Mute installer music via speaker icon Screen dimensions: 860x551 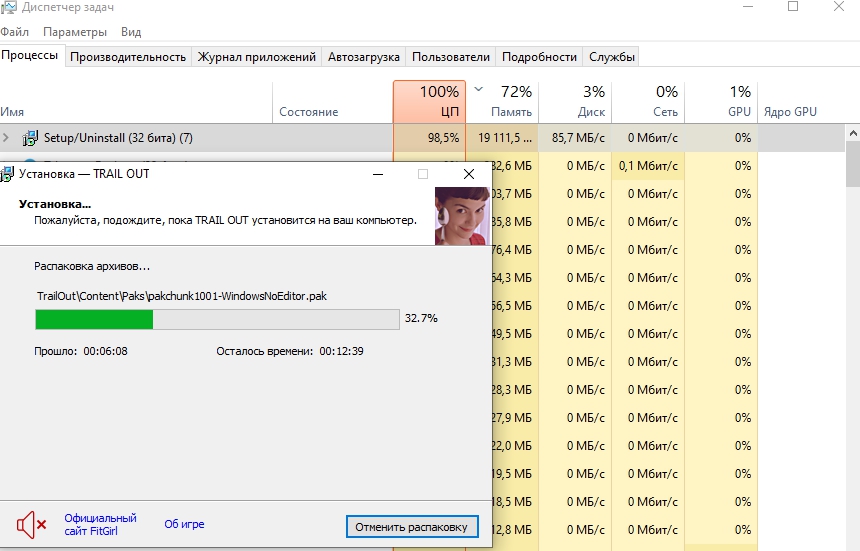(31, 525)
